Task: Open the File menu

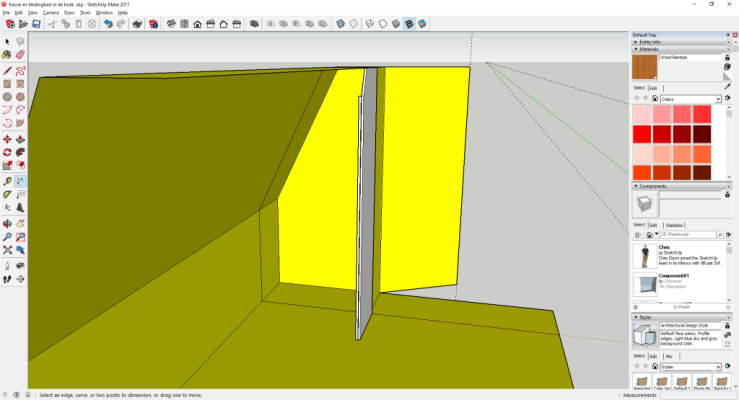Action: click(6, 13)
